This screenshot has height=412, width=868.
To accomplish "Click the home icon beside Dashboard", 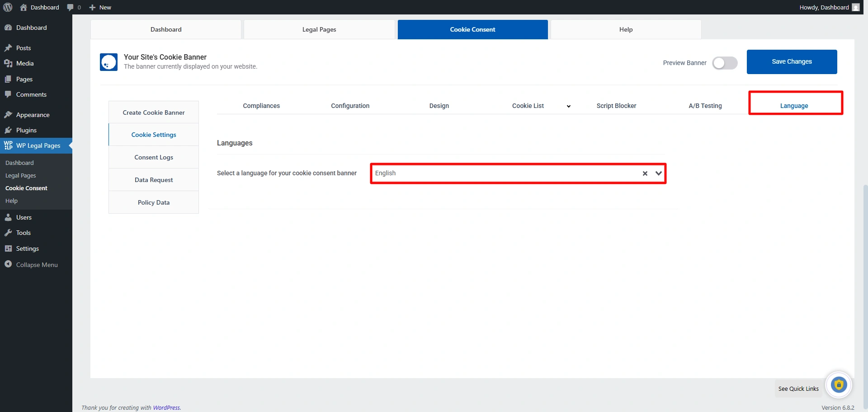I will (x=24, y=7).
